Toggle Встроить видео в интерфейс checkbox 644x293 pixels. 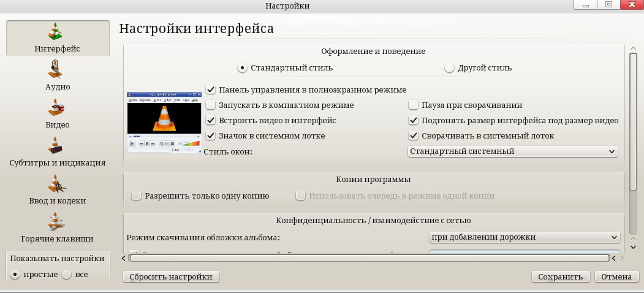tap(211, 120)
